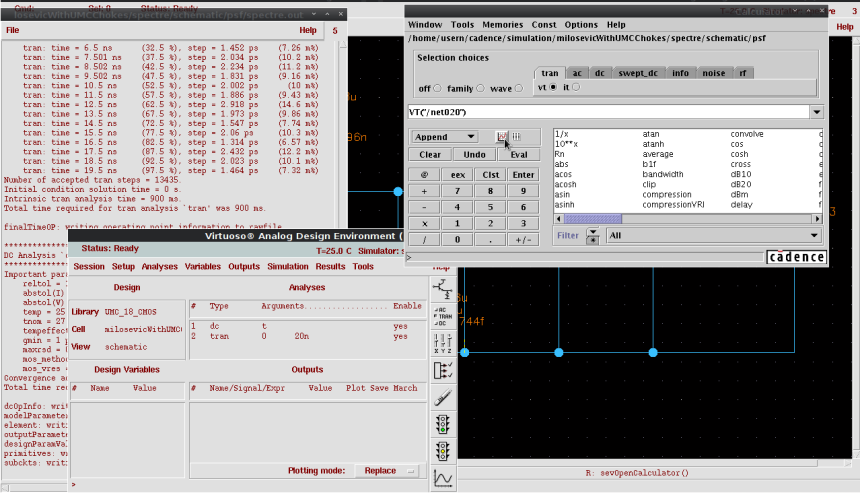Open ADE Analyses menu
The height and width of the screenshot is (493, 860).
[x=160, y=267]
